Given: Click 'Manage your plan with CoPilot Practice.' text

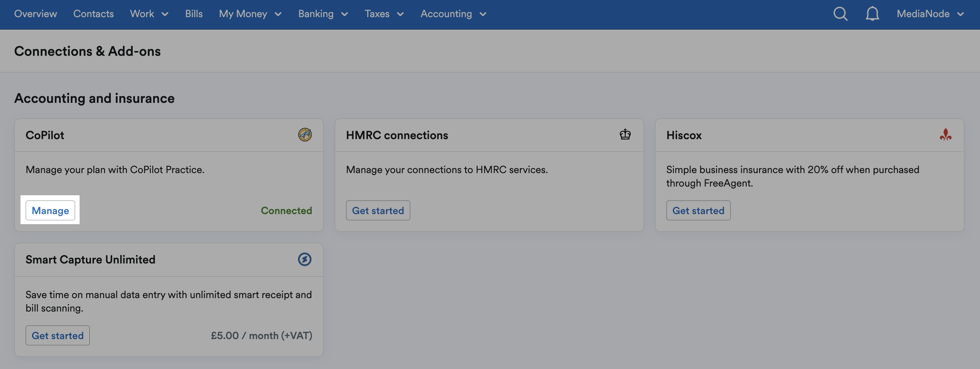Looking at the screenshot, I should pyautogui.click(x=115, y=170).
